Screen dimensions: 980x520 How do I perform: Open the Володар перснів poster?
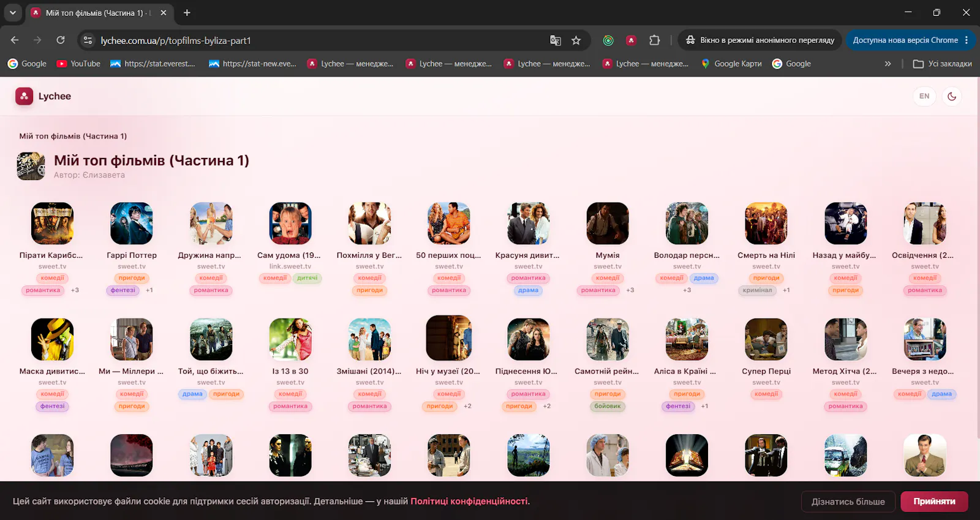[687, 224]
